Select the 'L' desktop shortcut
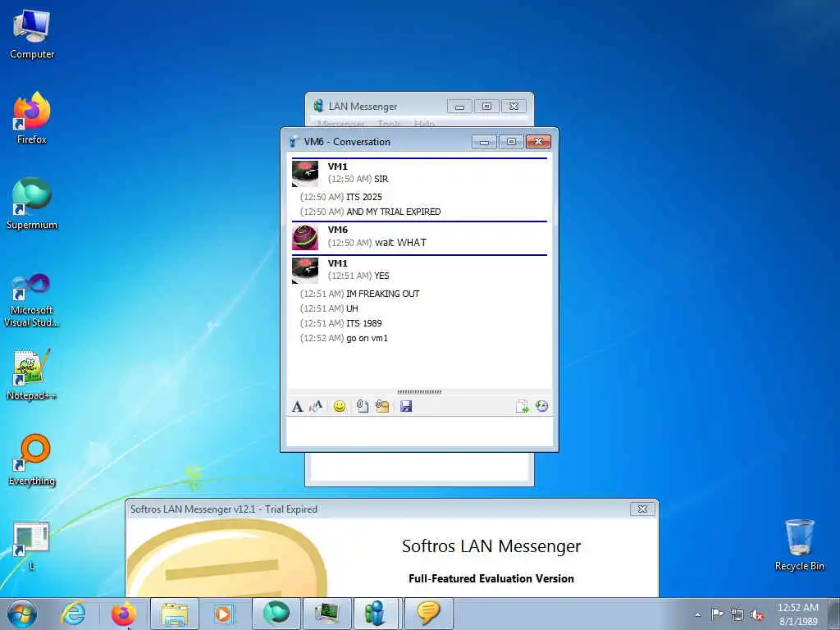840x630 pixels. pos(32,546)
